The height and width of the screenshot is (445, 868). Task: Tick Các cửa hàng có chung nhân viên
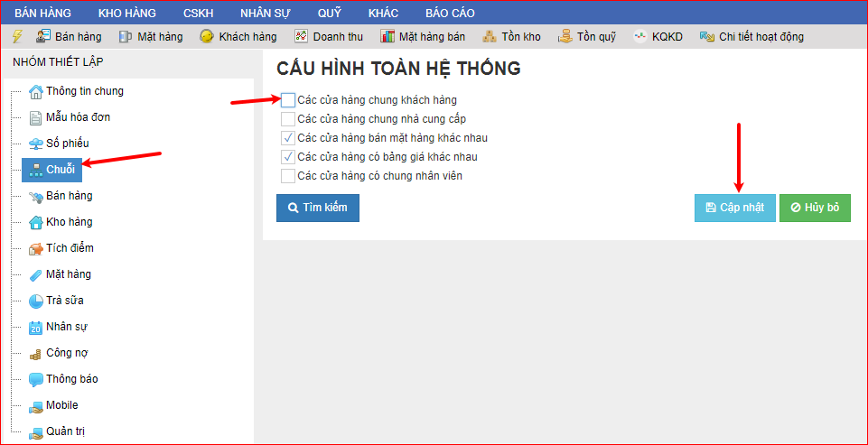coord(288,176)
